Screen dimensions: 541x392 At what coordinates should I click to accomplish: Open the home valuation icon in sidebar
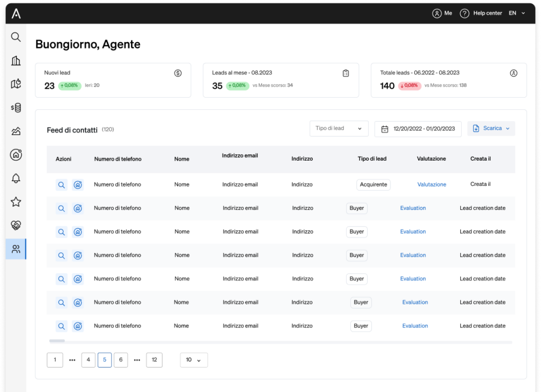[16, 155]
